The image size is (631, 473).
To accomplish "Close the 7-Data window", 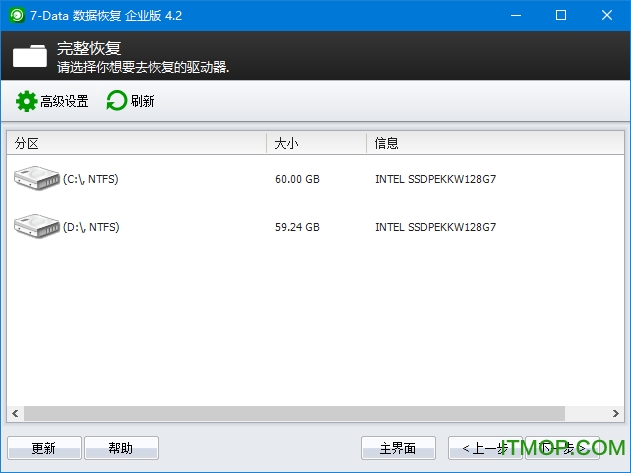I will [607, 15].
